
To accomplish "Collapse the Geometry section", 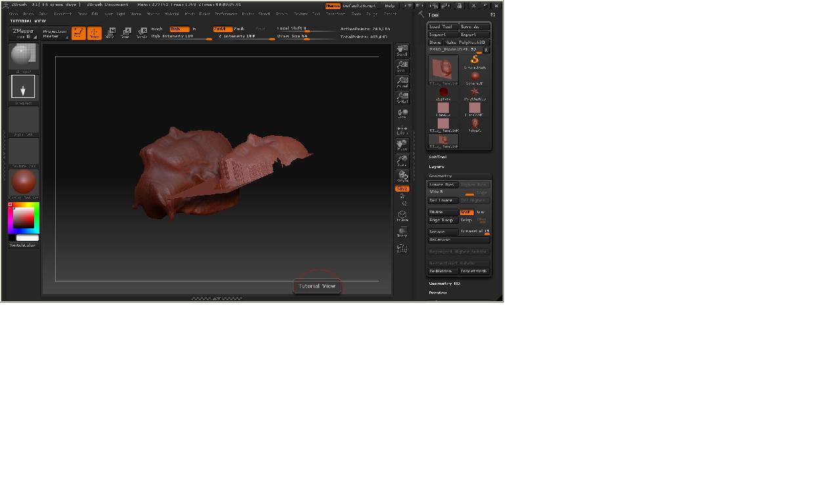I will click(440, 176).
